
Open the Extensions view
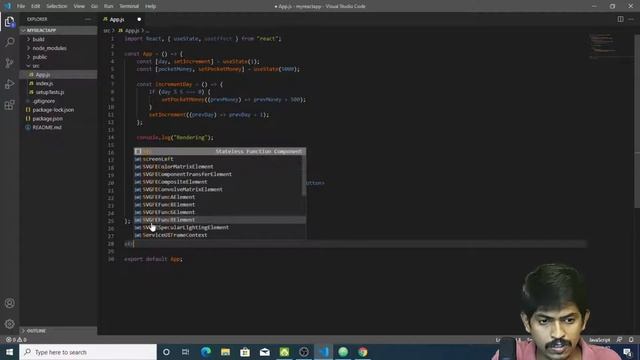pyautogui.click(x=9, y=105)
